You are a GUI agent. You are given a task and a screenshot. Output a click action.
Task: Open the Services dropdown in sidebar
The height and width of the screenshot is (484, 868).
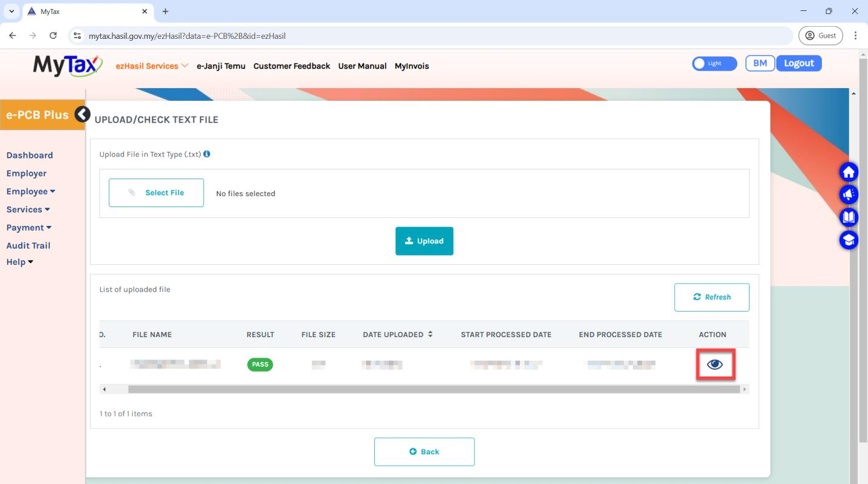28,209
